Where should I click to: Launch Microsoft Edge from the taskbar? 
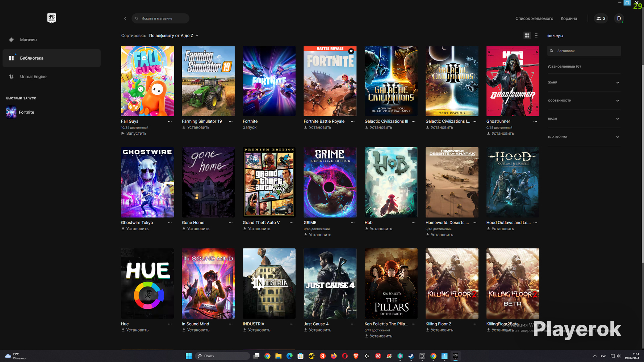click(289, 356)
